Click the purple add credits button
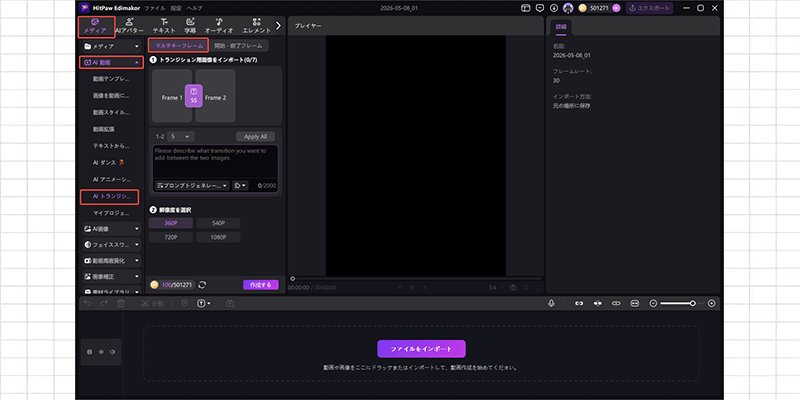 [x=616, y=8]
